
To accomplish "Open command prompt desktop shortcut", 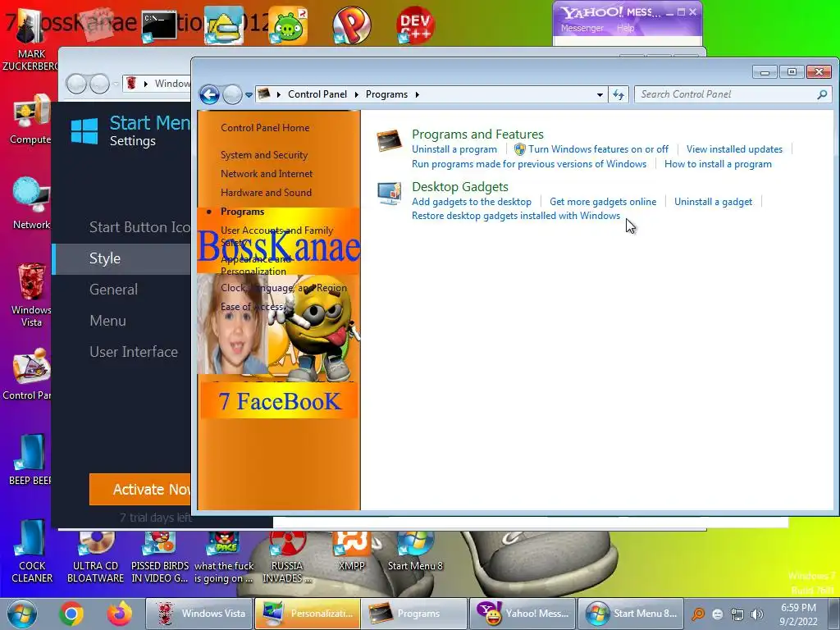I will pyautogui.click(x=159, y=25).
